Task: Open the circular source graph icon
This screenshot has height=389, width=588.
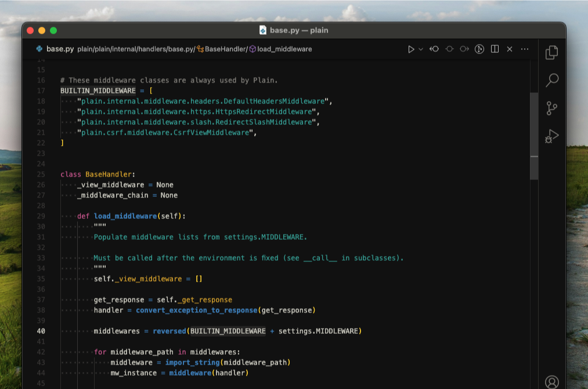Action: click(479, 49)
